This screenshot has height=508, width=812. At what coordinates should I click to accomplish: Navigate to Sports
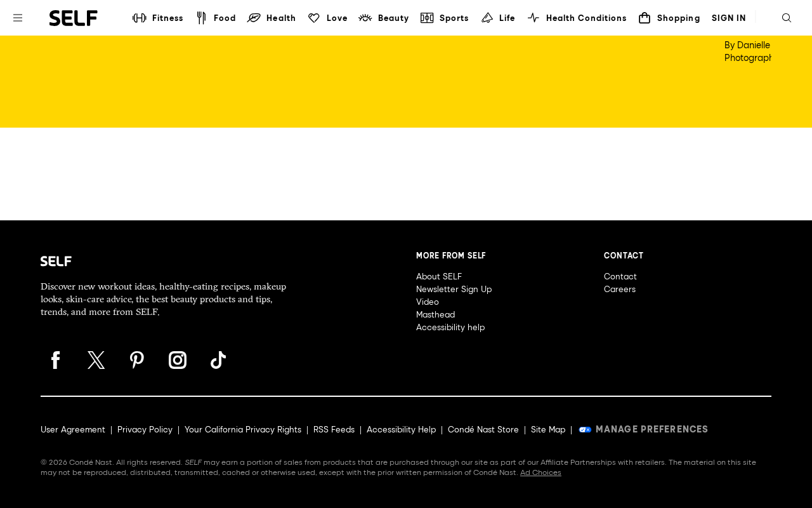click(454, 18)
